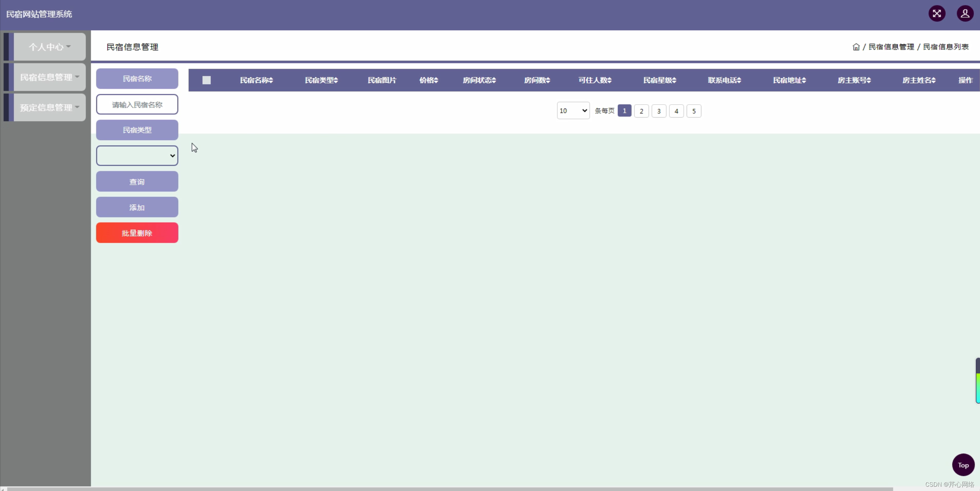Viewport: 980px width, 491px height.
Task: Open the rows-per-page dropdown showing 10
Action: [x=573, y=111]
